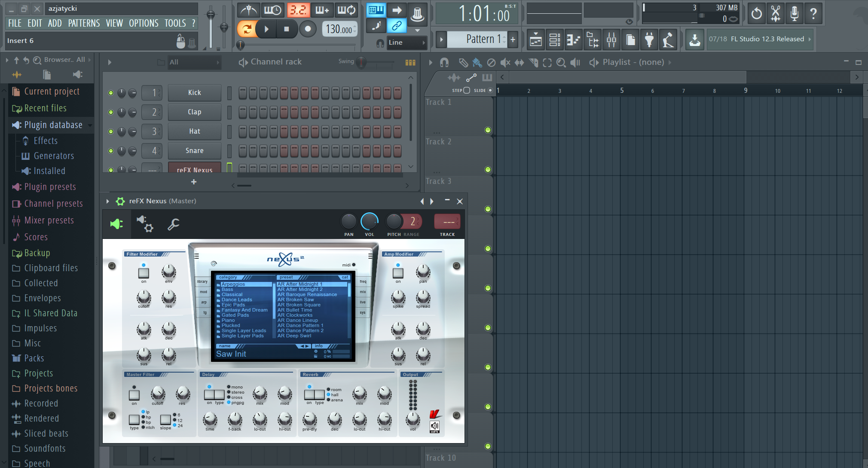The image size is (868, 468).
Task: Open the Line snap dropdown
Action: pyautogui.click(x=406, y=43)
